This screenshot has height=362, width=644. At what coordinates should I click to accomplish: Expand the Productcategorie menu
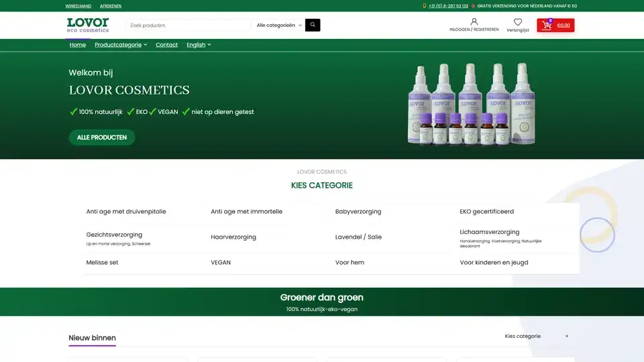[x=121, y=45]
